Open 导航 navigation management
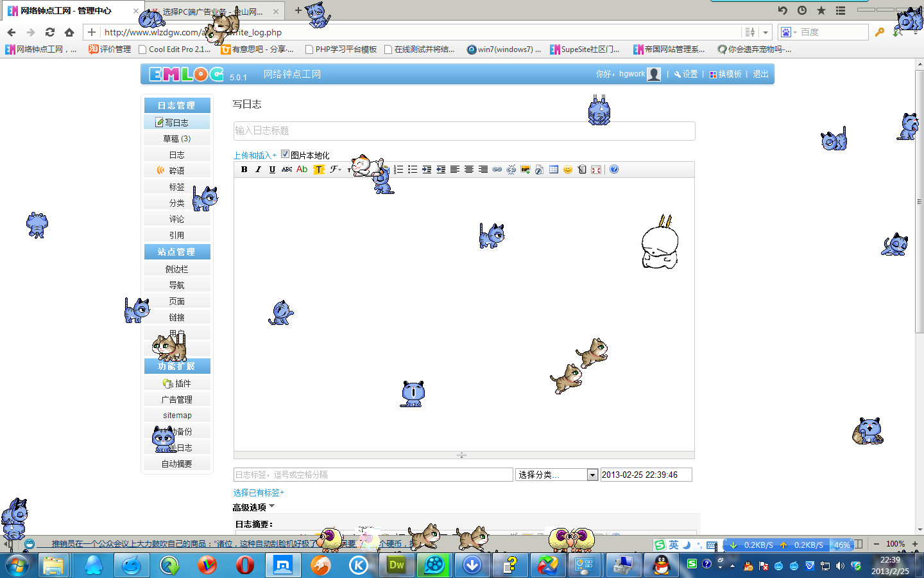This screenshot has width=924, height=578. click(x=177, y=285)
